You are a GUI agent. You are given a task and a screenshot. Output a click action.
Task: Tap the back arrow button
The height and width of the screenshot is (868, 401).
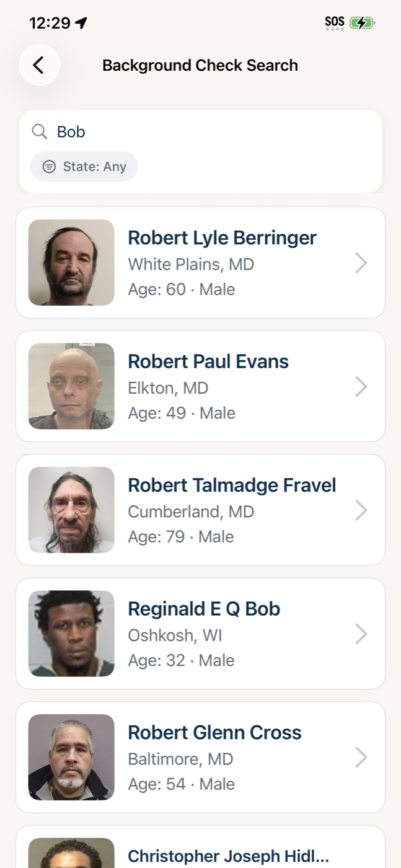click(x=39, y=65)
